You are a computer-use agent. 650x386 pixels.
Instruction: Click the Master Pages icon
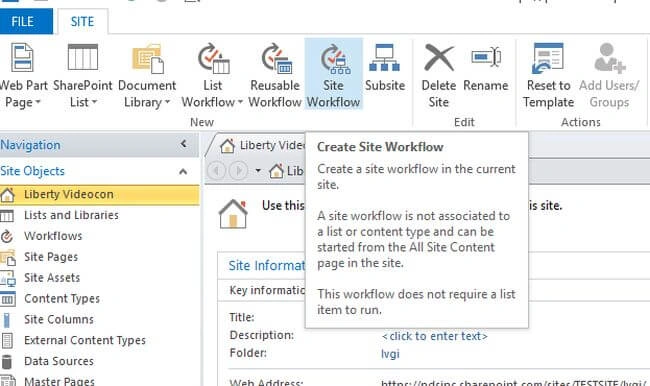pos(7,381)
